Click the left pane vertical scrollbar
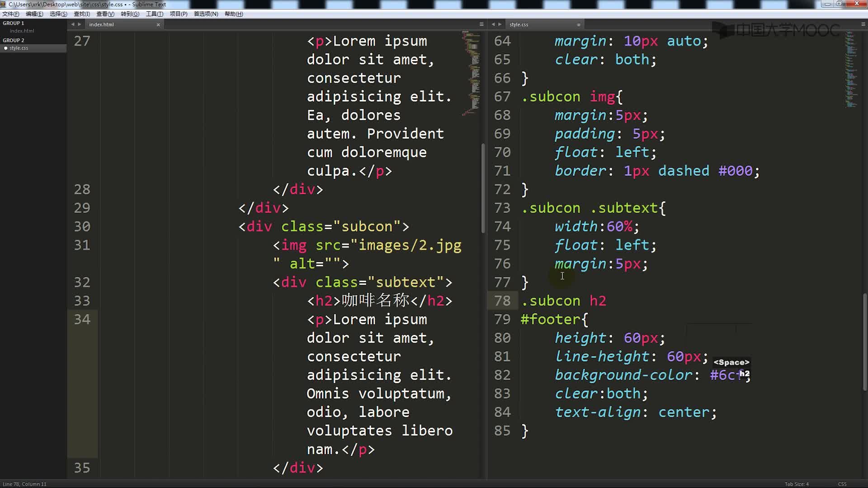The image size is (868, 488). point(483,188)
